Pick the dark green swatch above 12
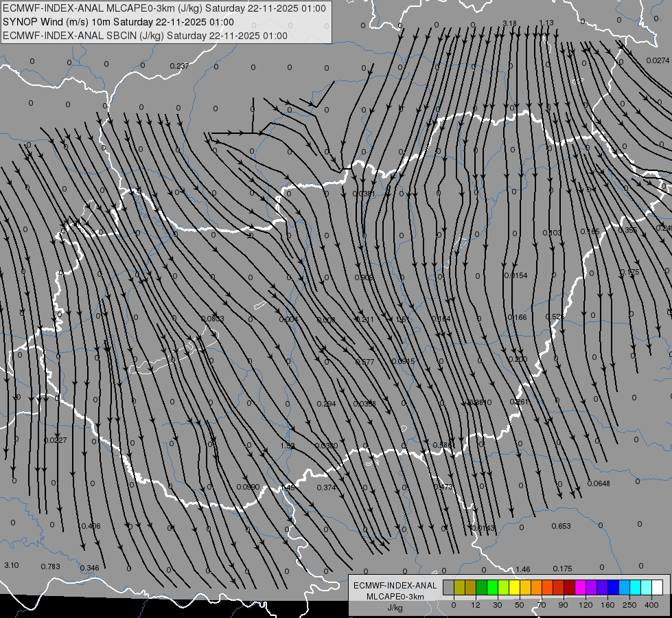Image resolution: width=672 pixels, height=618 pixels. coord(482,587)
